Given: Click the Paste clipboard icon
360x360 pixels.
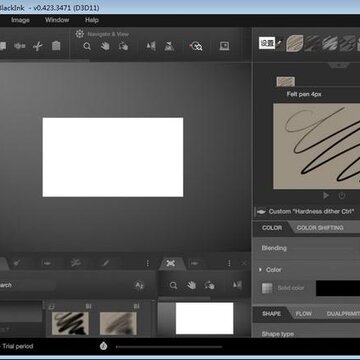Looking at the screenshot, I should click(x=56, y=46).
